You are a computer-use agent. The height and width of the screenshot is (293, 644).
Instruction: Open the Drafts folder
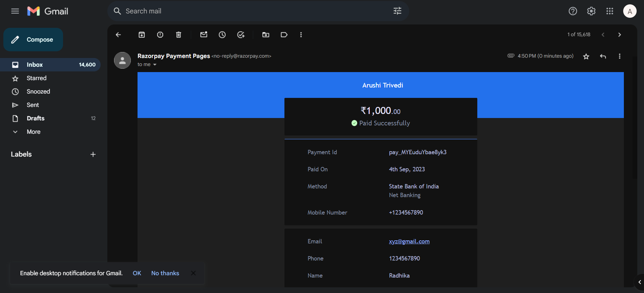coord(50,118)
